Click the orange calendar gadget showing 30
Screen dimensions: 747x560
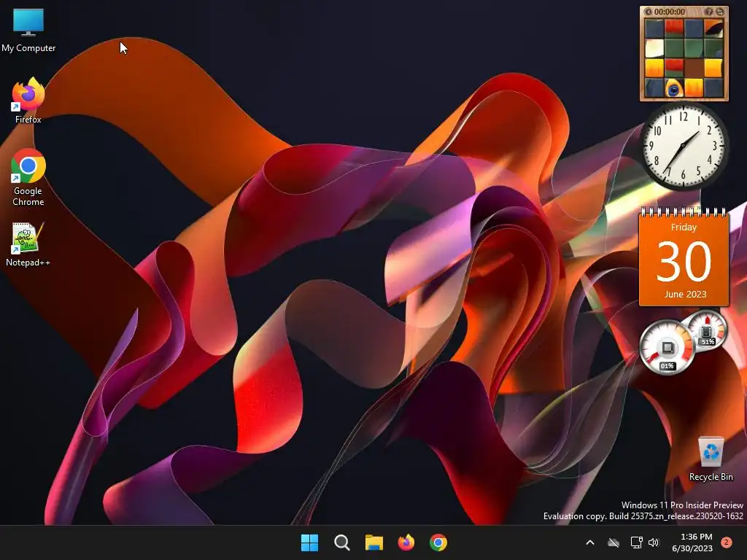[x=684, y=257]
